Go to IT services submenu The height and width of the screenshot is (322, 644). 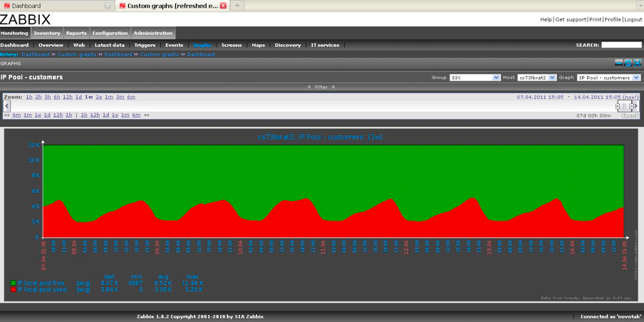[x=326, y=45]
